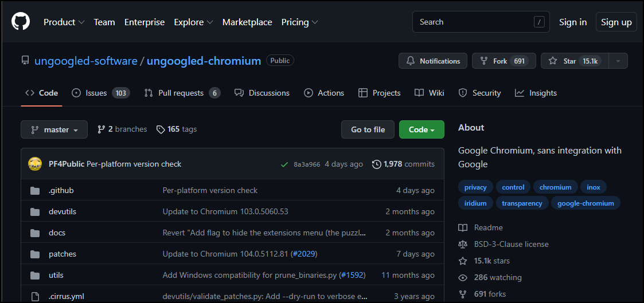Open the .cirrus.yml file name

(67, 297)
